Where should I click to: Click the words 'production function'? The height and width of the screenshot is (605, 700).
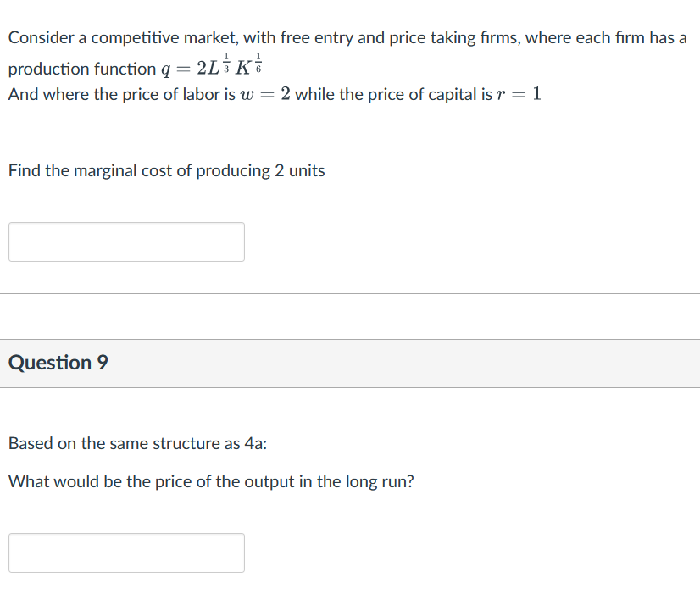click(82, 69)
